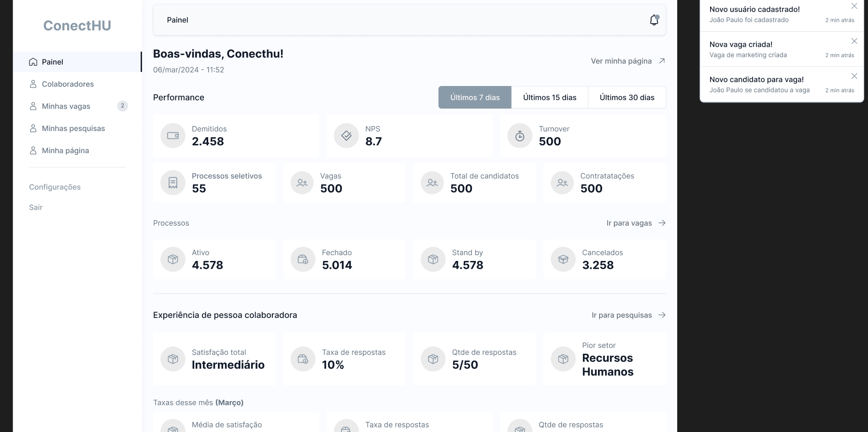Click the Minhas vagas badge showing 2

point(123,106)
